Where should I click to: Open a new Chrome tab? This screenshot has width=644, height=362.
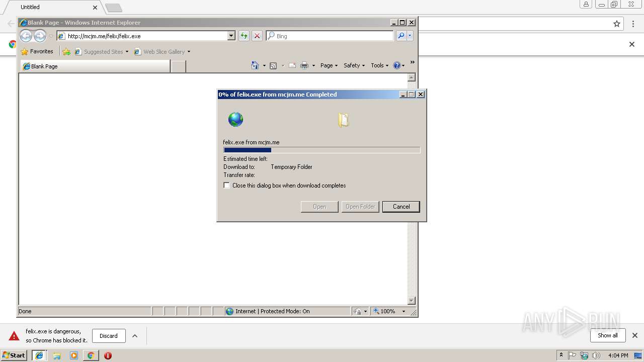click(x=114, y=8)
